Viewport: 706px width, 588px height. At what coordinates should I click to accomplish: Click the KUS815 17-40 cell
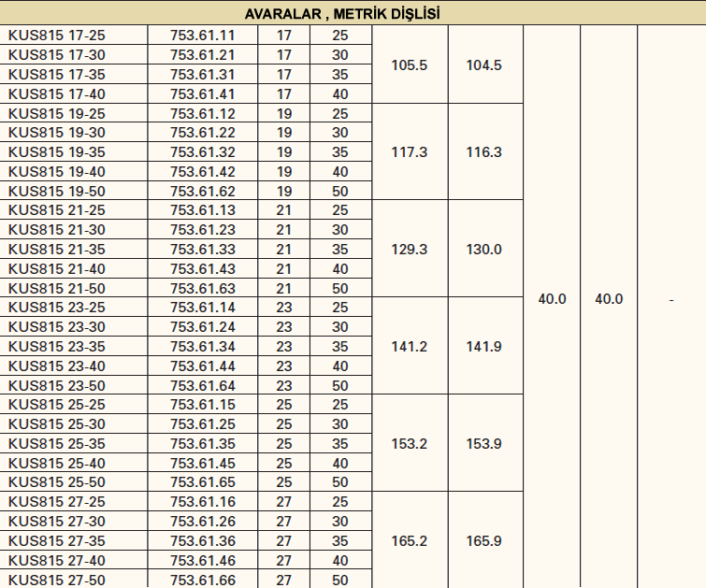(x=57, y=94)
